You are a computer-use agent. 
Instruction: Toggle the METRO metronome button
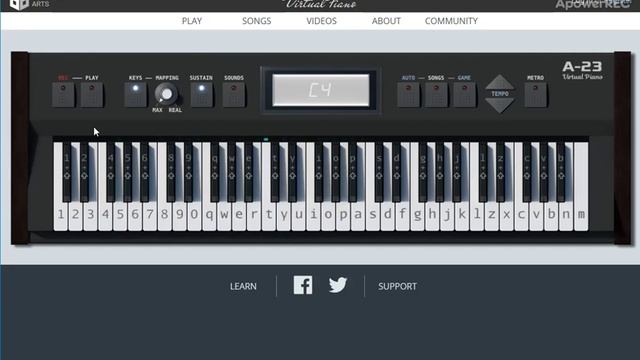click(536, 95)
